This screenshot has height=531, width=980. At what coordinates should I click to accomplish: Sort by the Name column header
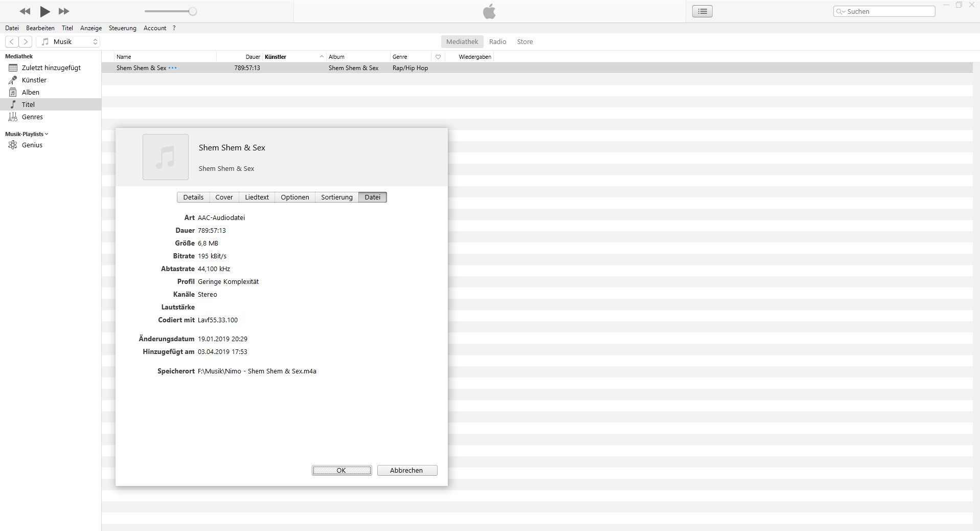click(x=166, y=57)
